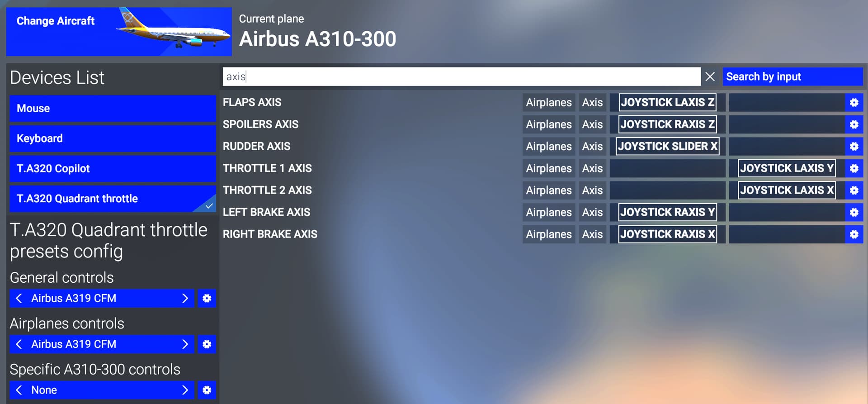Viewport: 868px width, 404px height.
Task: Click the axis search input field
Action: (x=461, y=77)
